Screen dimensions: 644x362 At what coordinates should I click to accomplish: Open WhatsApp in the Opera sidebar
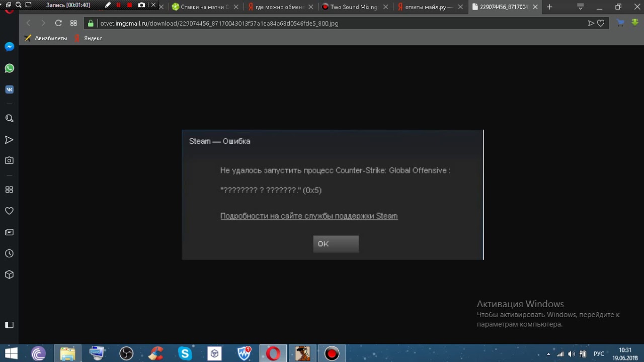pyautogui.click(x=9, y=68)
